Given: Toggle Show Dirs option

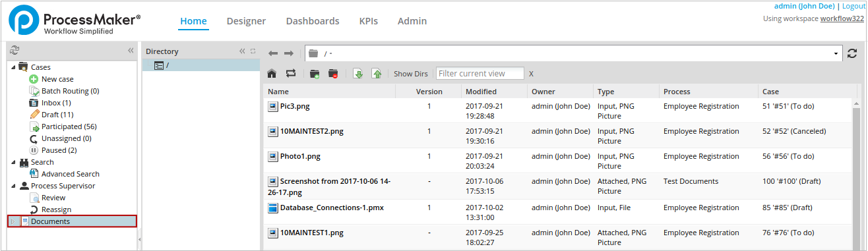Looking at the screenshot, I should pos(411,74).
